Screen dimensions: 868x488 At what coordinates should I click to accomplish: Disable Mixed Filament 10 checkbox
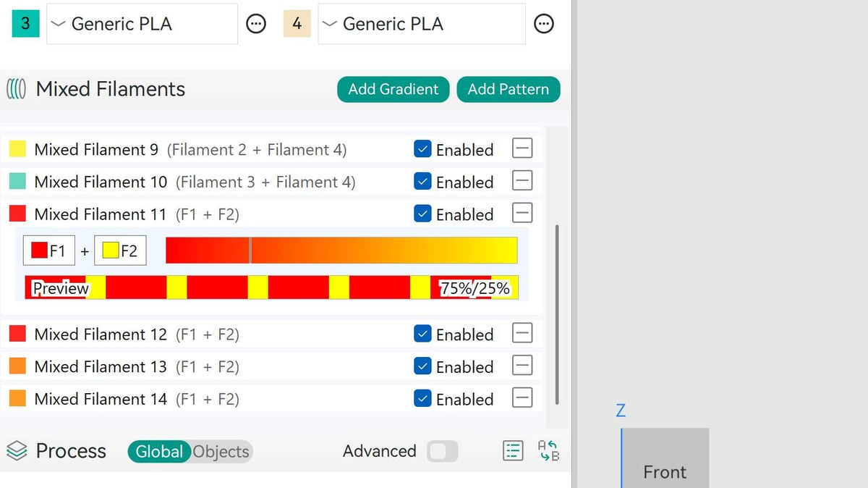coord(423,182)
